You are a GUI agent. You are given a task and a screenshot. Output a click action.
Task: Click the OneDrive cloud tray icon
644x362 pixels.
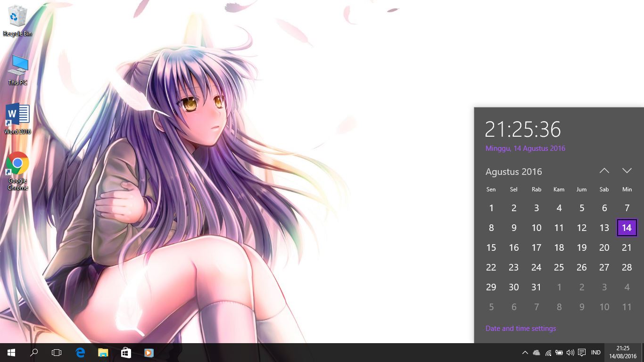537,353
